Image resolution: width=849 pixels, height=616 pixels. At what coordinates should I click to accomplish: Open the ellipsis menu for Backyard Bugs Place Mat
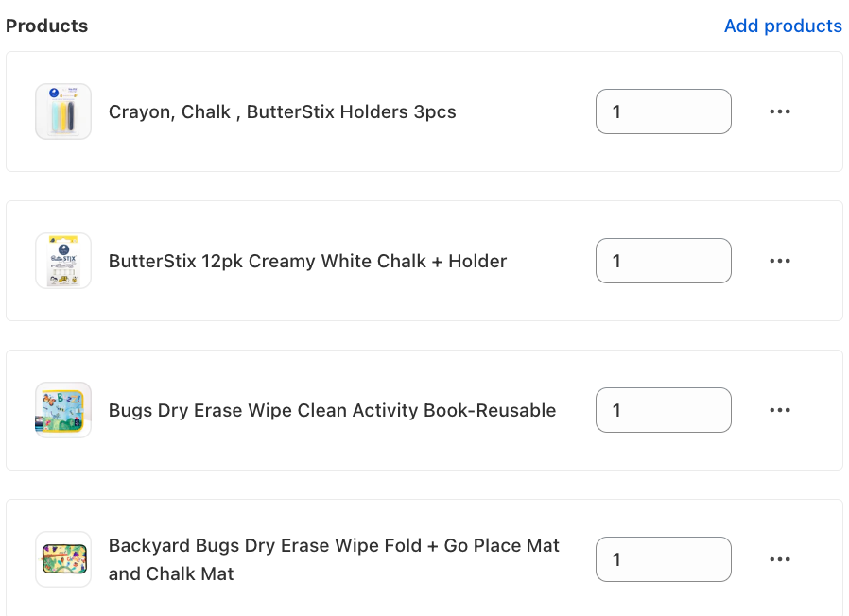780,559
